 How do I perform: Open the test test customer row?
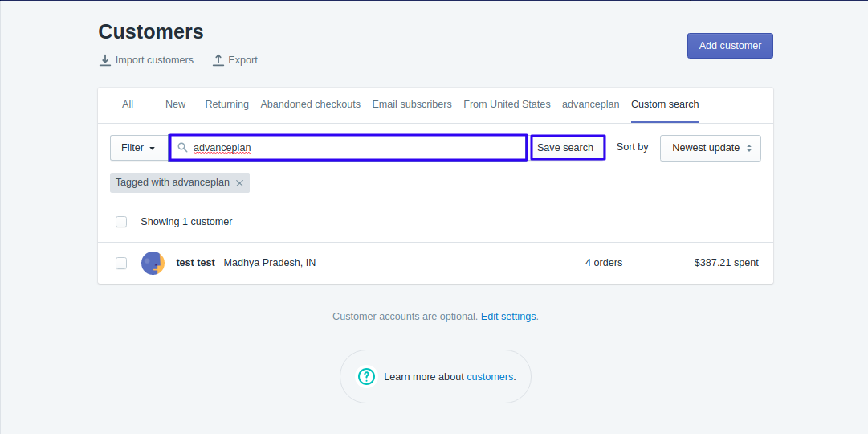[x=436, y=264]
